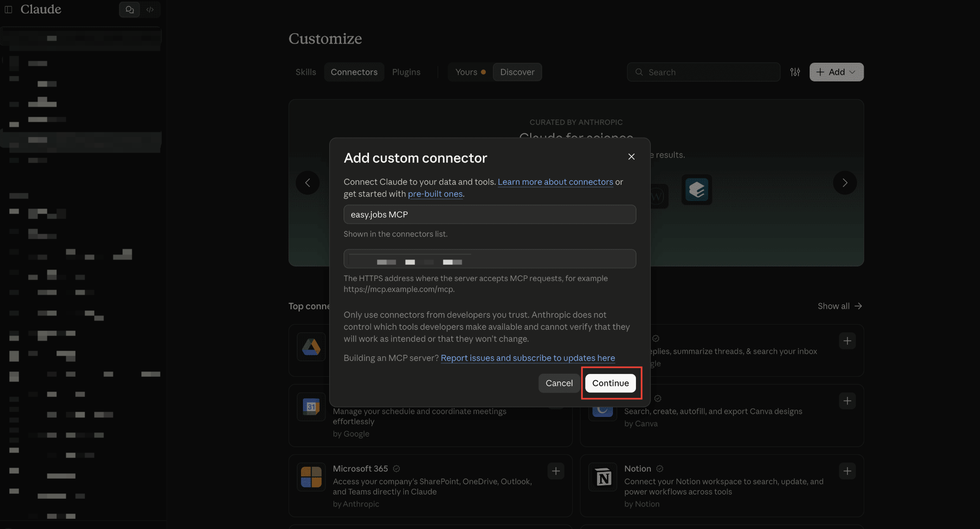The image size is (980, 529).
Task: Focus the connector name field easy.jobs MCP
Action: tap(490, 214)
